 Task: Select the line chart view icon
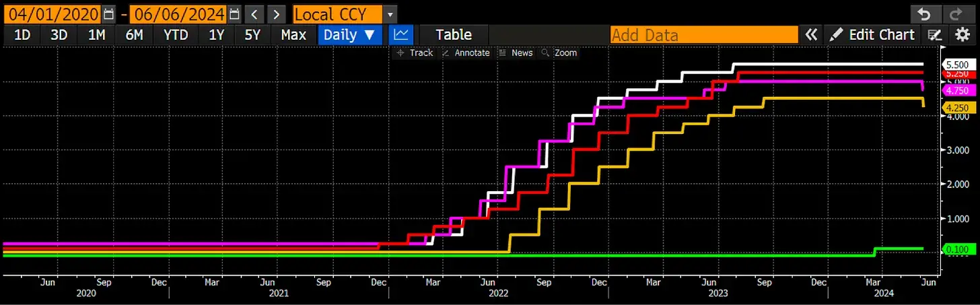click(x=401, y=34)
